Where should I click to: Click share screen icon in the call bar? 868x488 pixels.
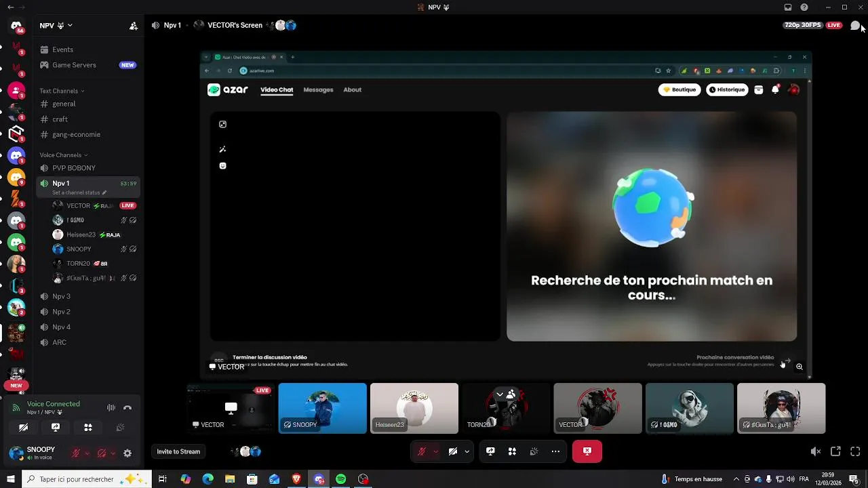click(490, 451)
